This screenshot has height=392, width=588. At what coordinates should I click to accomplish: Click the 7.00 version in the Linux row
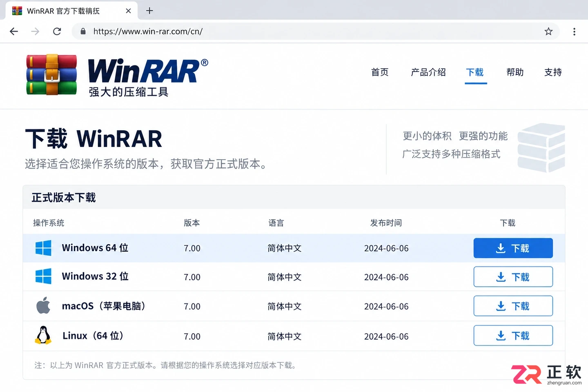192,336
